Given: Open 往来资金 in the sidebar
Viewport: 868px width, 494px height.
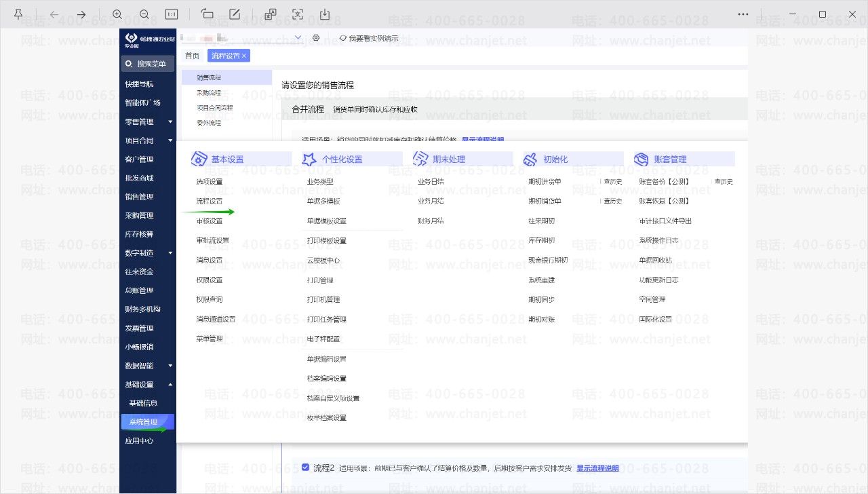Looking at the screenshot, I should coord(139,272).
